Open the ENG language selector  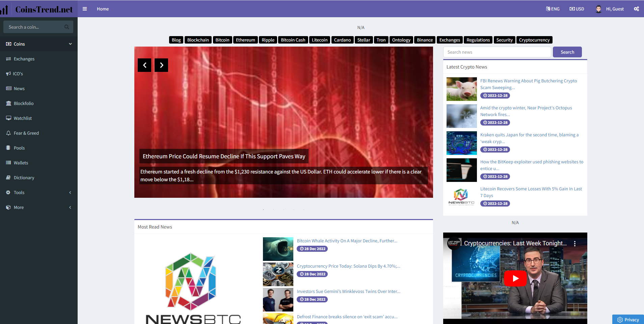tap(553, 9)
